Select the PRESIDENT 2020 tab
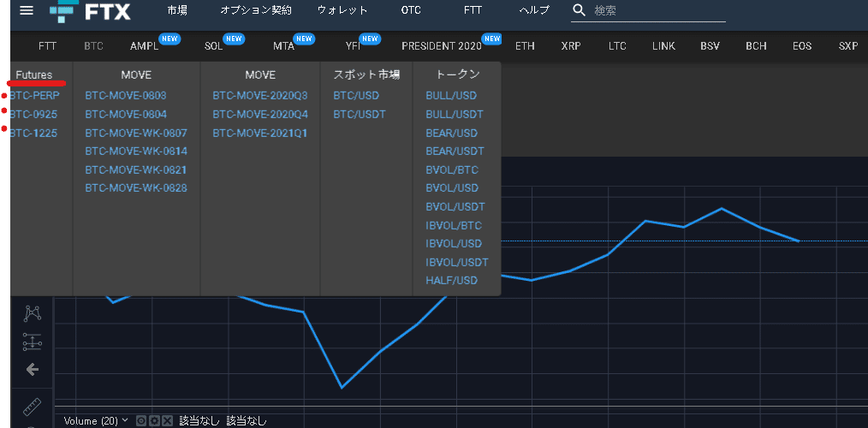 (x=442, y=46)
